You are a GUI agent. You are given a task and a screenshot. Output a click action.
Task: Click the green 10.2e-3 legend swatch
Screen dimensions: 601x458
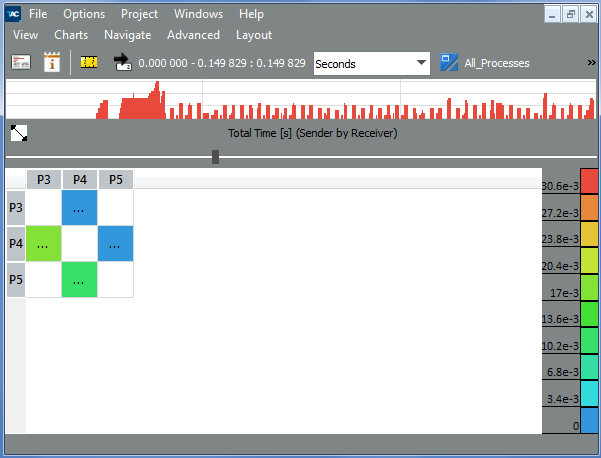tap(589, 340)
